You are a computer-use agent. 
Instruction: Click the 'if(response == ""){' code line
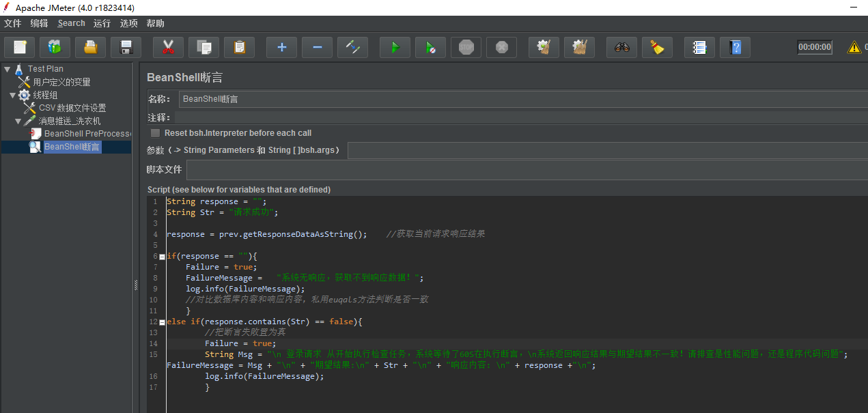(x=212, y=256)
